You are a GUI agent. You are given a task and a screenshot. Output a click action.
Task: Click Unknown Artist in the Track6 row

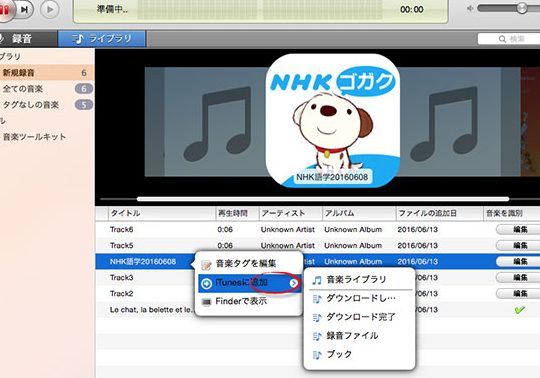(288, 229)
